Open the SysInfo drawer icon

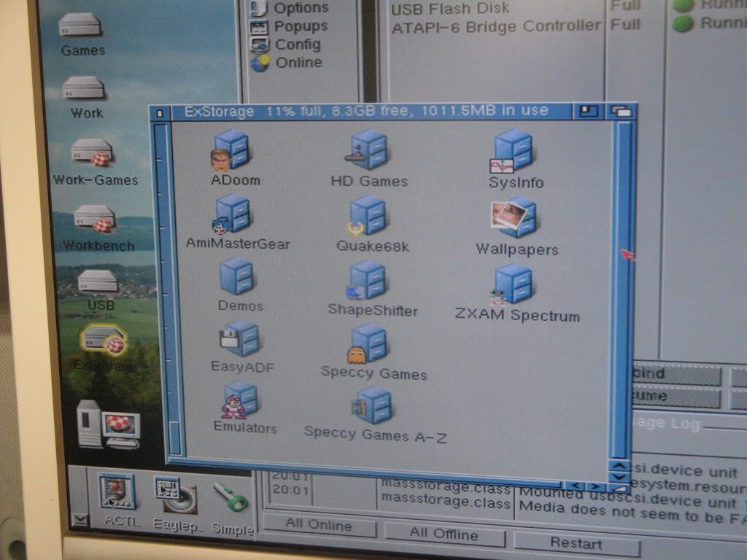pos(514,152)
